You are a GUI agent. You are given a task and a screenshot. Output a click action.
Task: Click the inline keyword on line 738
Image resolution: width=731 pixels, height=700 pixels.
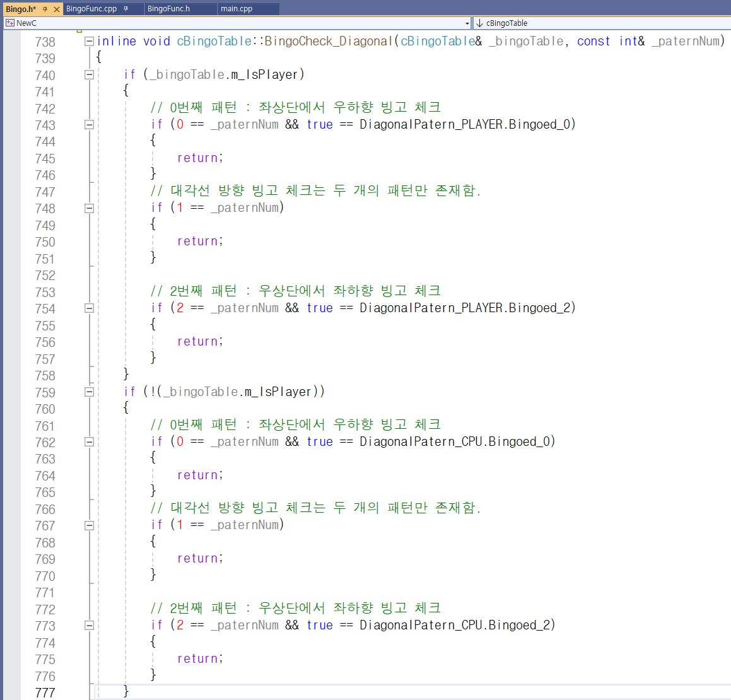(x=117, y=42)
